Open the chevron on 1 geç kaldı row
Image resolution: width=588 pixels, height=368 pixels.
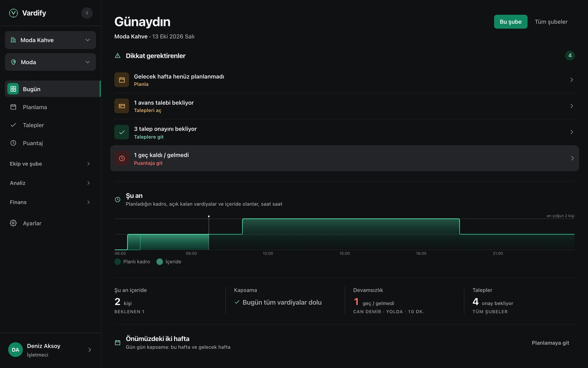pyautogui.click(x=572, y=158)
